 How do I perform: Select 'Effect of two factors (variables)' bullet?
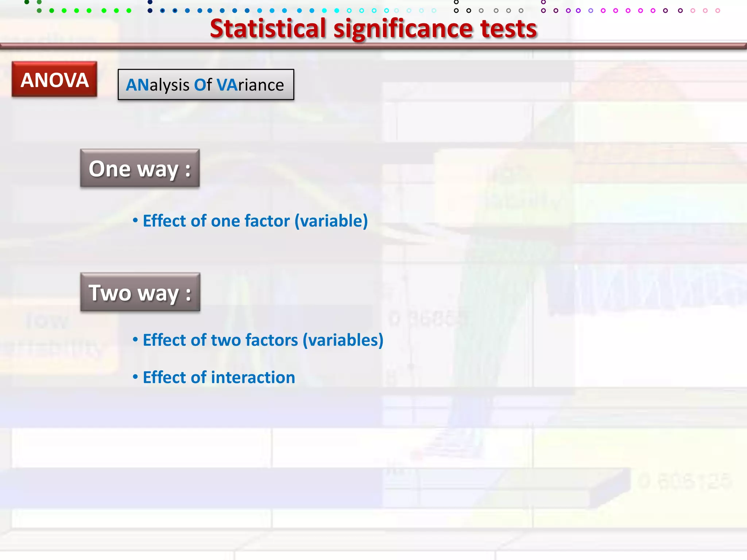[258, 340]
